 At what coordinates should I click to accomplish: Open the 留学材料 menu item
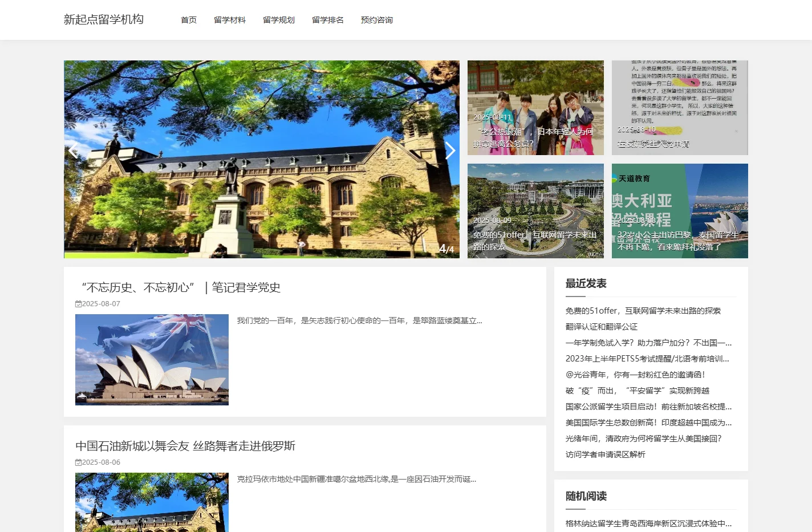[x=230, y=20]
